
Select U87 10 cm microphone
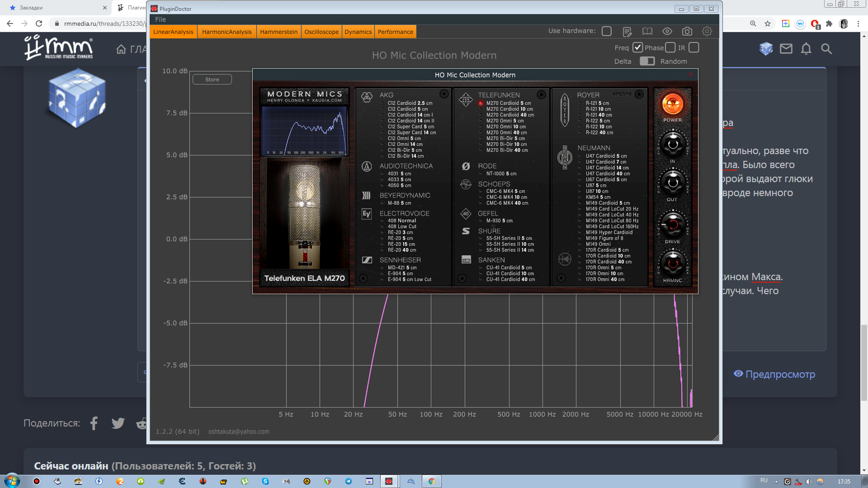597,191
